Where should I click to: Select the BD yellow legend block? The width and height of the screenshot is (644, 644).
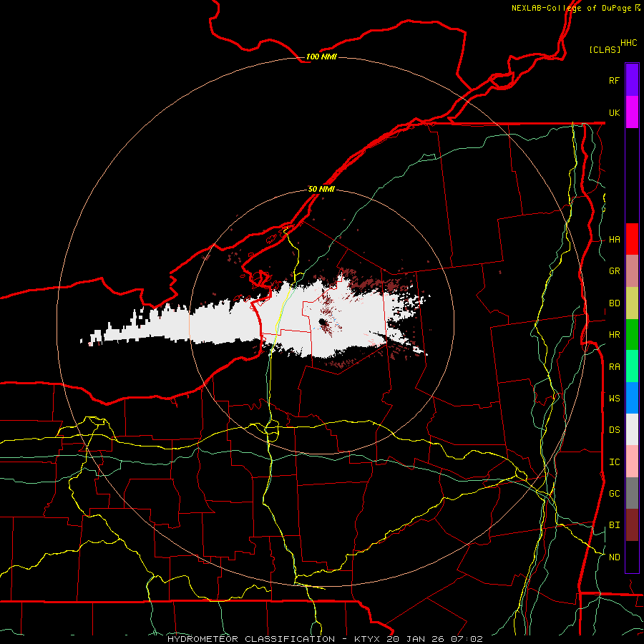(632, 303)
